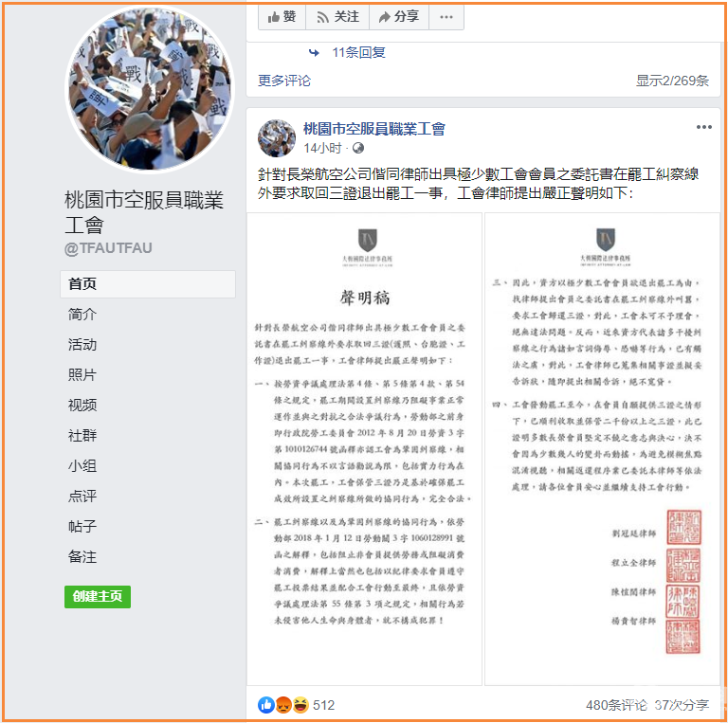Open 视频 from the sidebar
The image size is (728, 723).
click(82, 406)
